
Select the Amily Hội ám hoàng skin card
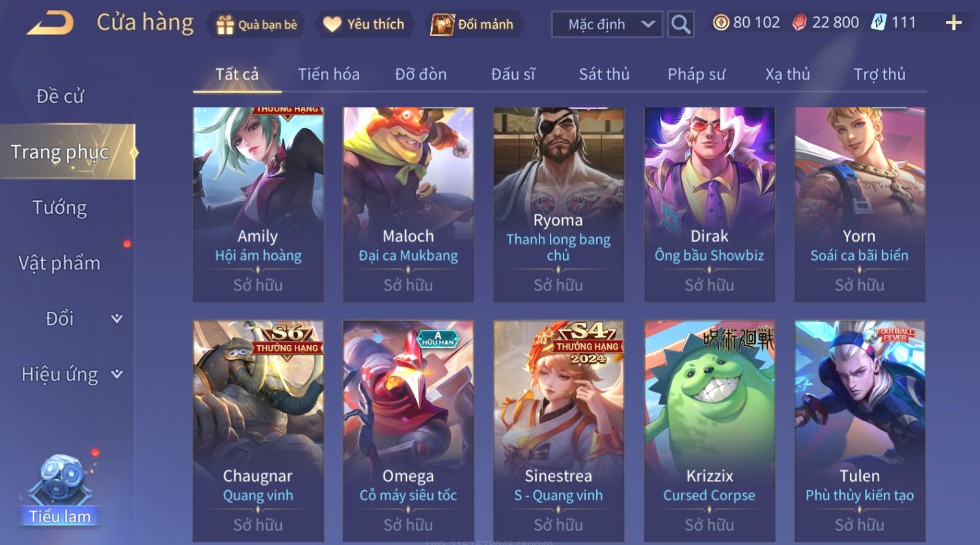click(x=258, y=204)
